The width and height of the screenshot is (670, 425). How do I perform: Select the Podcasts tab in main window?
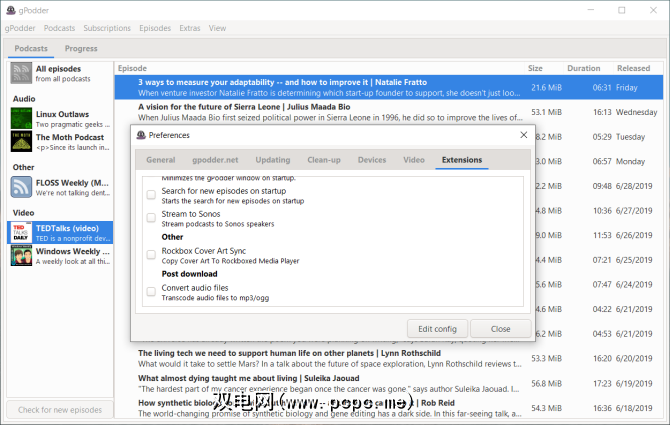click(31, 49)
